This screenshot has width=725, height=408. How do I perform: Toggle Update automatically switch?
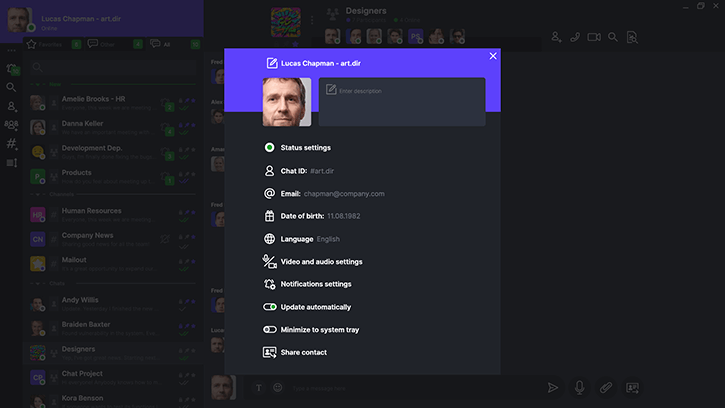[x=270, y=307]
